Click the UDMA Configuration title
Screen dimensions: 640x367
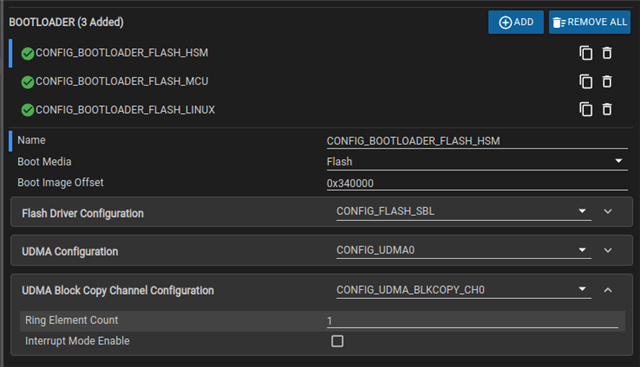click(x=70, y=251)
